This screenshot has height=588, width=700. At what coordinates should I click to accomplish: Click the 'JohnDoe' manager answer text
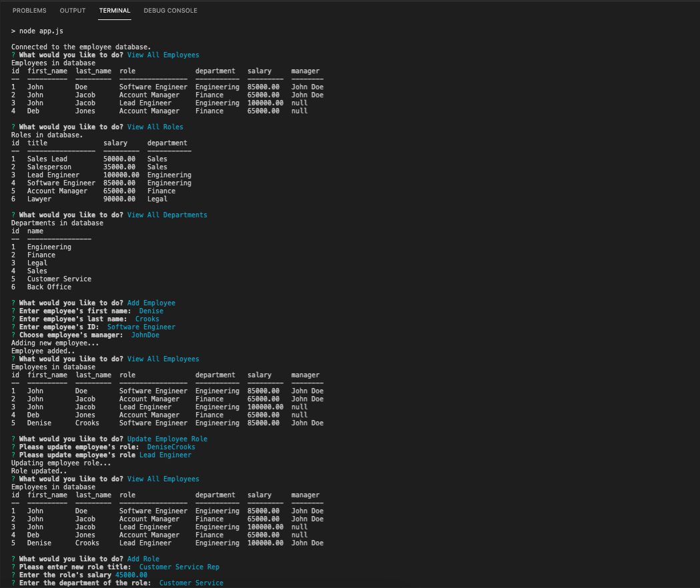(x=145, y=335)
